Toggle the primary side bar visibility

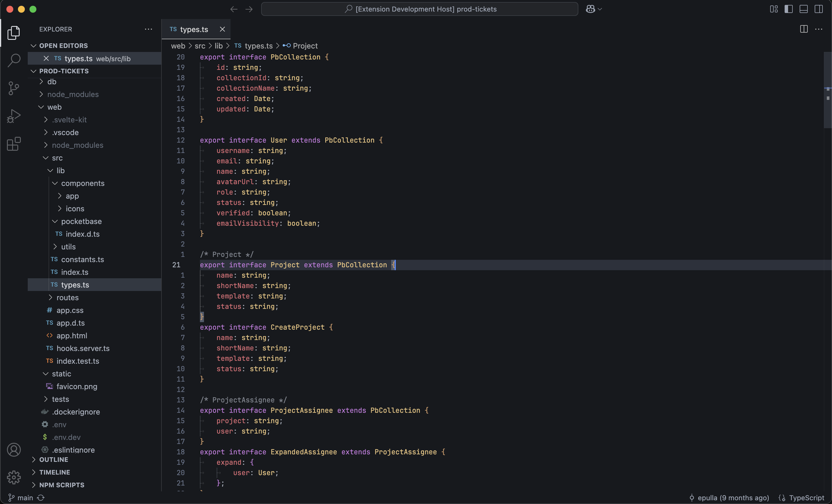788,9
